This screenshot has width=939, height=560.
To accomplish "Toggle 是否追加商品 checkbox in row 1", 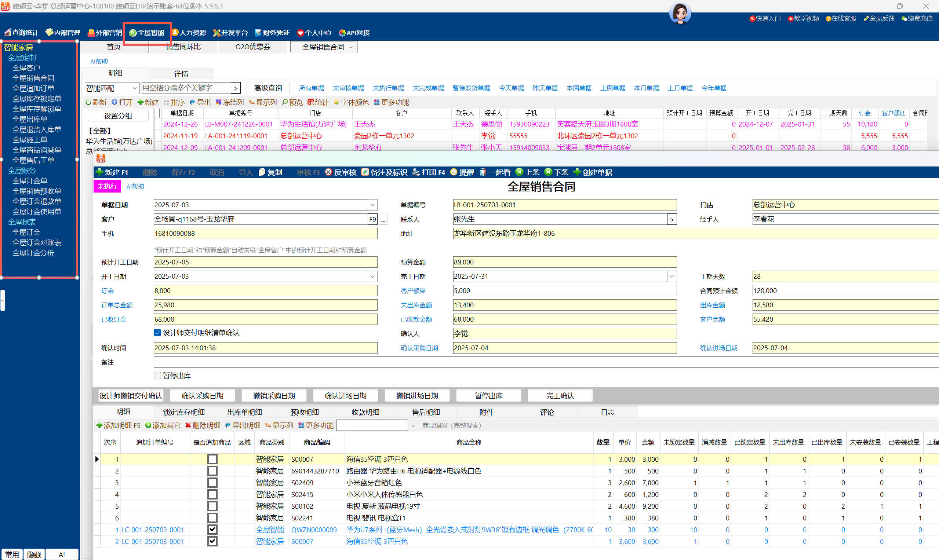I will point(212,459).
